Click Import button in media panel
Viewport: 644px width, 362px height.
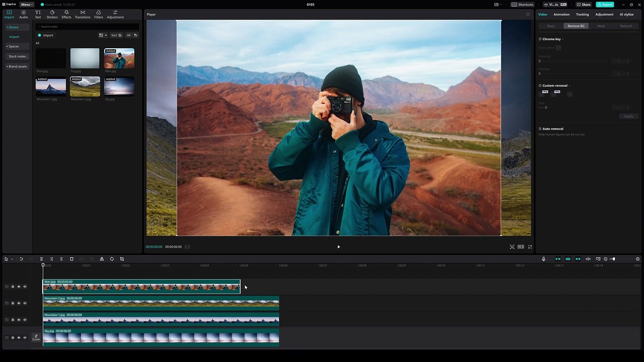click(x=45, y=35)
